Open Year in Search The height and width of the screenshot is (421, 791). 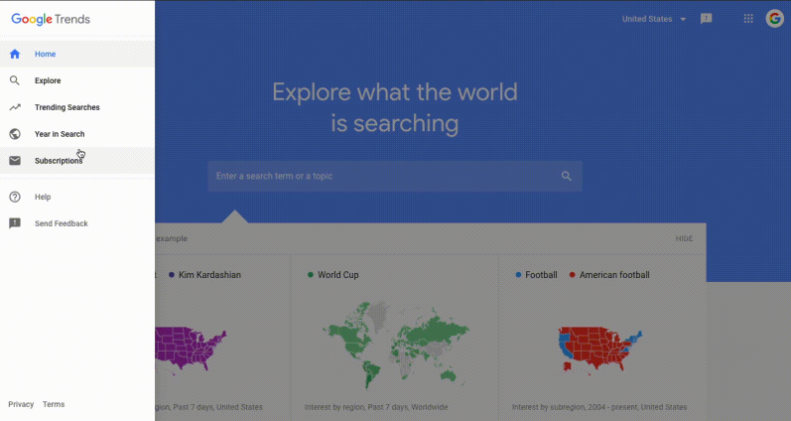coord(77,134)
